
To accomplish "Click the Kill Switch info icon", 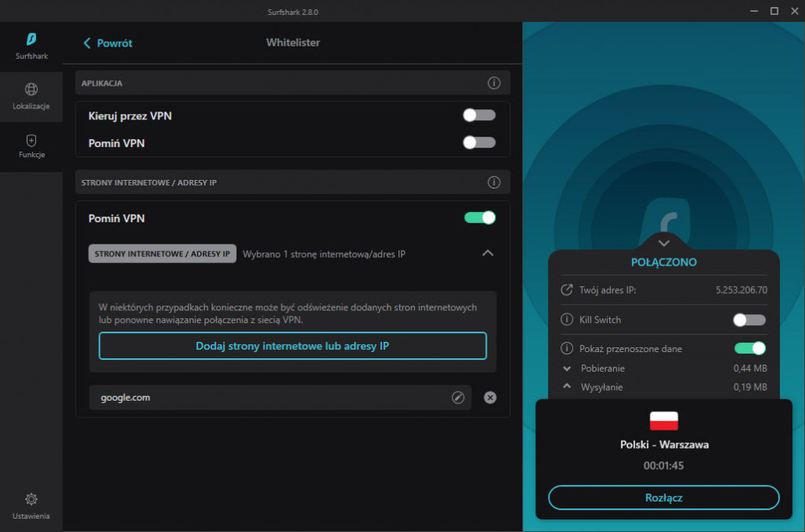I will point(566,320).
